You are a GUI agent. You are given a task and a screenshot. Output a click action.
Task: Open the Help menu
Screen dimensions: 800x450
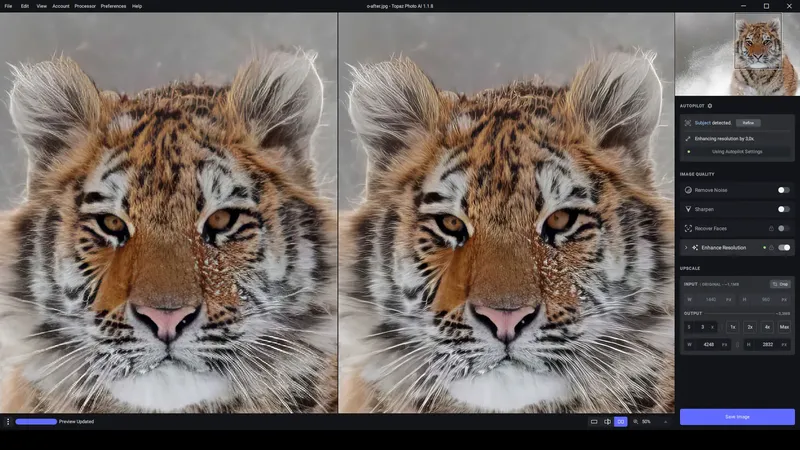137,6
